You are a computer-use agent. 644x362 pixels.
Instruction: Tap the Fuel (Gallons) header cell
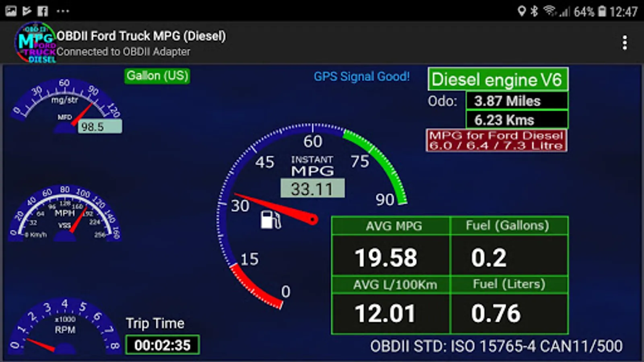click(510, 226)
